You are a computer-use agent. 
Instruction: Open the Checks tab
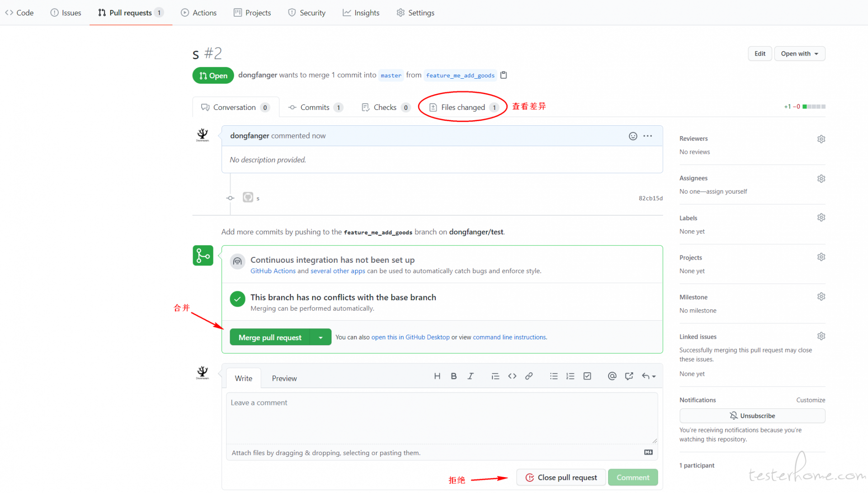[x=386, y=107]
